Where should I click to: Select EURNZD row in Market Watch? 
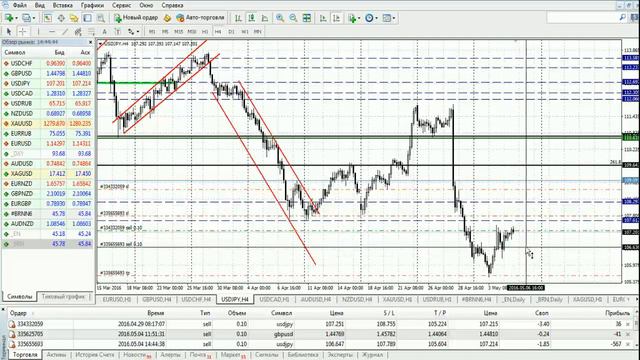coord(47,184)
